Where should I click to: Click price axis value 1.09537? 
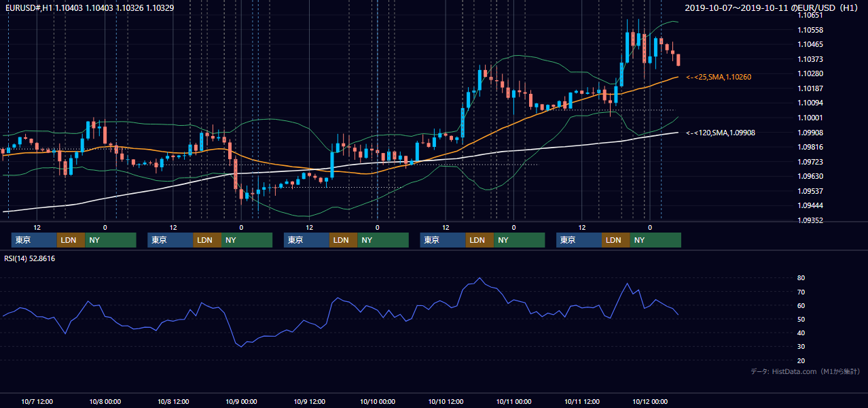click(x=811, y=191)
